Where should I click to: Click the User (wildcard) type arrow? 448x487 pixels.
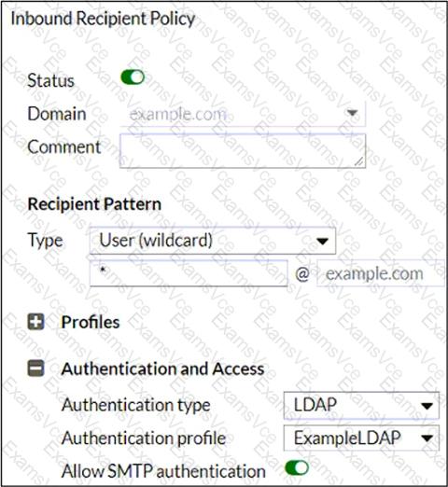pyautogui.click(x=322, y=241)
